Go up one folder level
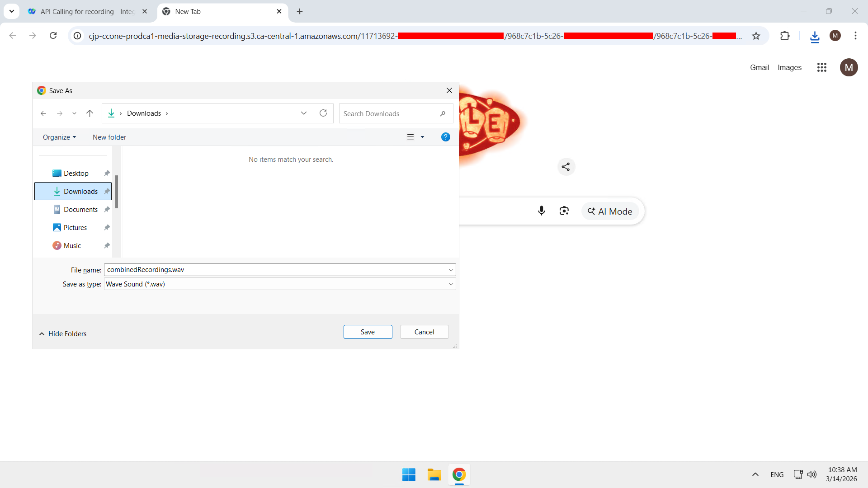868x488 pixels. click(x=90, y=113)
